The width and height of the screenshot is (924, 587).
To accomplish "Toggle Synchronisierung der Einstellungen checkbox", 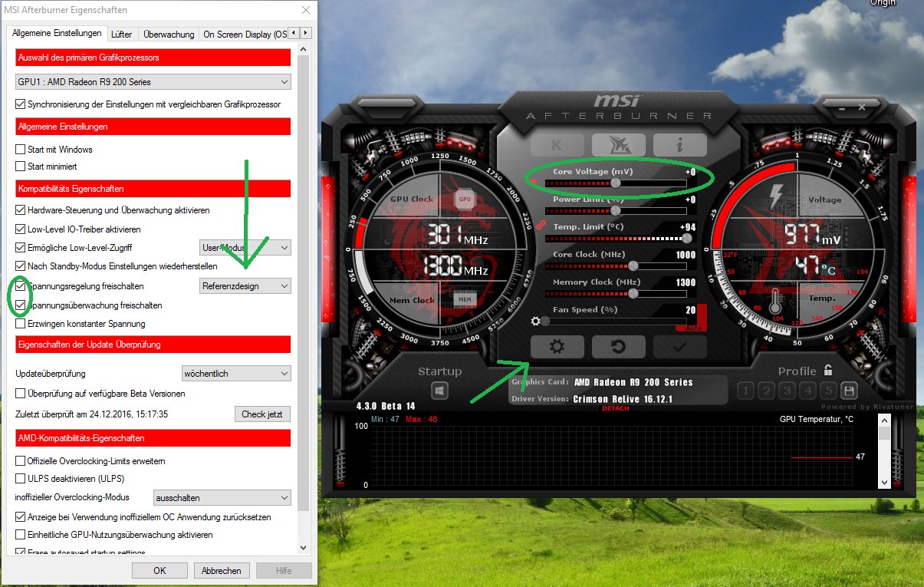I will click(21, 104).
